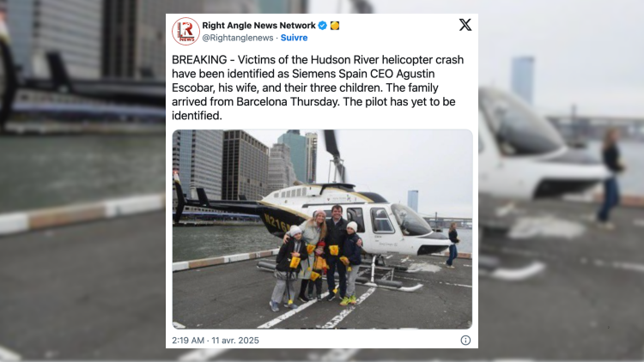Click the BREAKING tweet text

tap(318, 87)
